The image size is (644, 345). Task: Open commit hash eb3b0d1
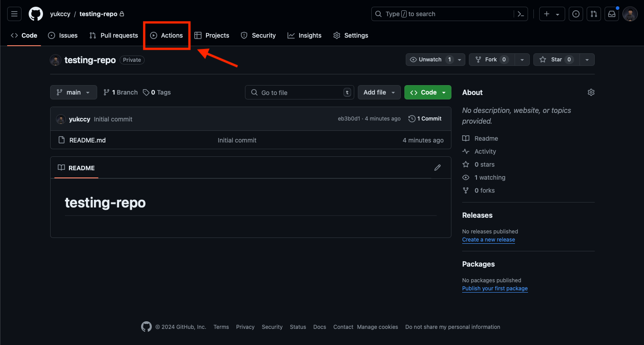(x=349, y=119)
